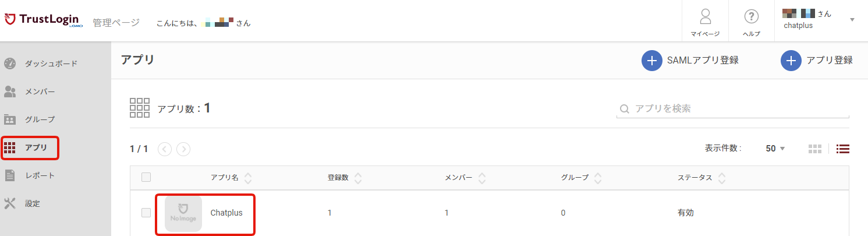Click the SAMLアプリ登録 button

(690, 60)
